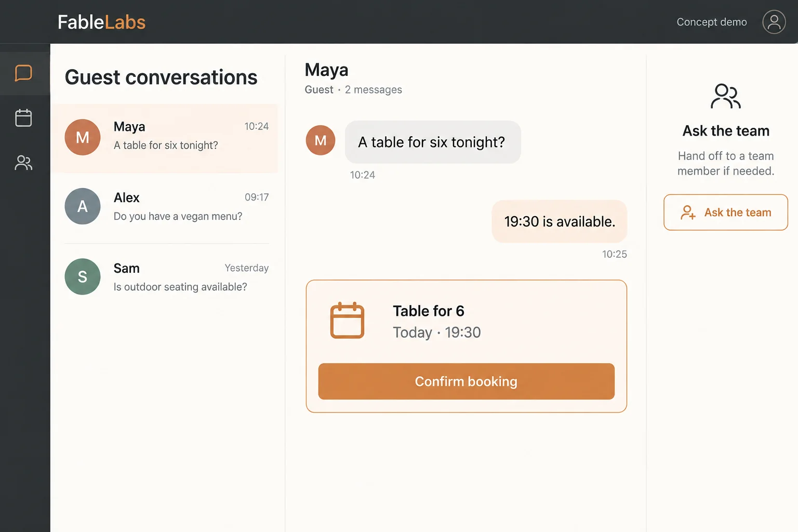Viewport: 798px width, 532px height.
Task: Click the 10:25 reply timestamp
Action: (615, 254)
